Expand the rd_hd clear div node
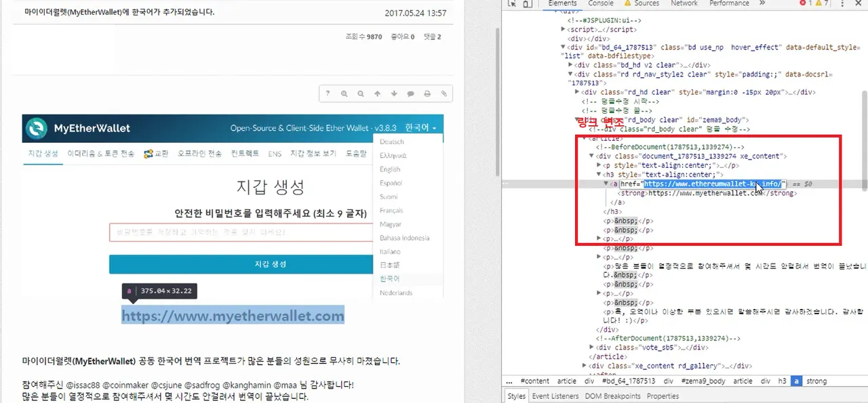The image size is (868, 403). pos(577,91)
